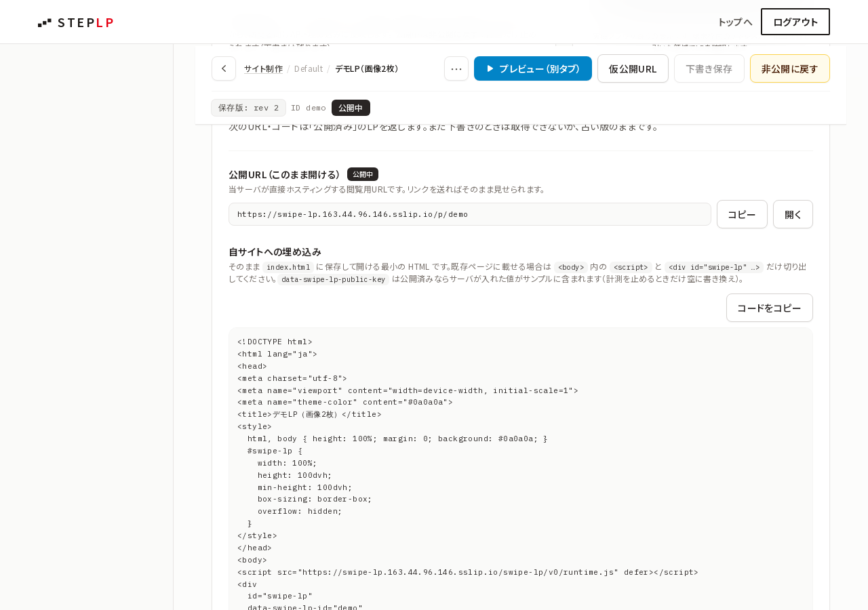Click the ログアウト button
Screen dimensions: 868x610
(795, 22)
